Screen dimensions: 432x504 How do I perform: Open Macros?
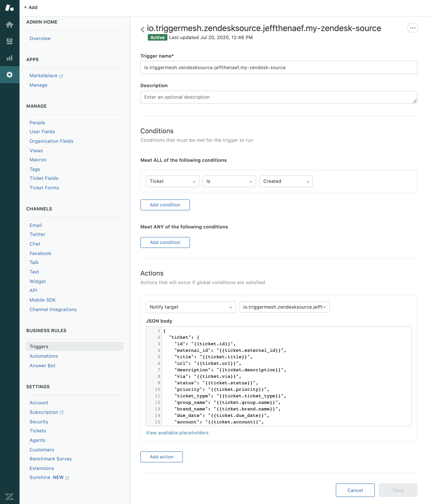[x=38, y=160]
